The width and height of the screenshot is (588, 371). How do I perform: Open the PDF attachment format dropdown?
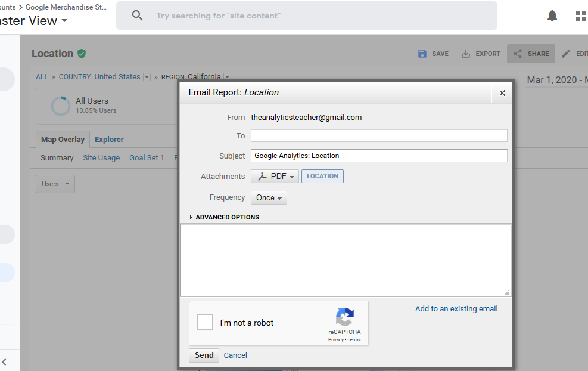click(275, 177)
